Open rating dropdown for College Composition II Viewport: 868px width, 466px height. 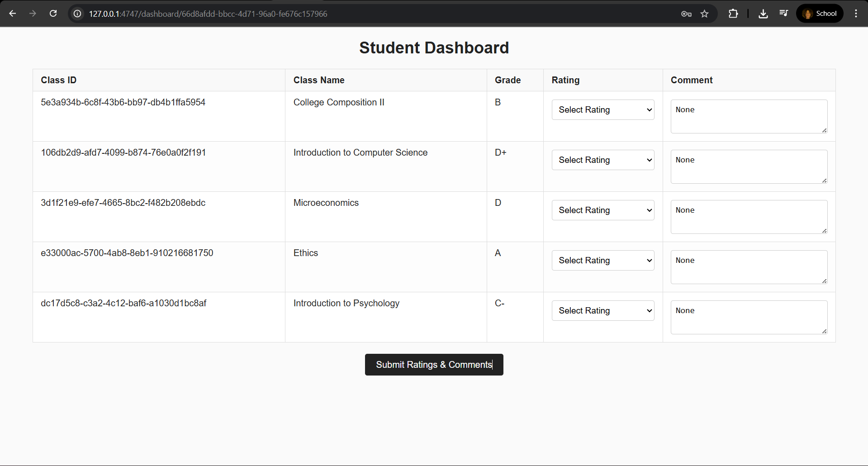point(603,110)
